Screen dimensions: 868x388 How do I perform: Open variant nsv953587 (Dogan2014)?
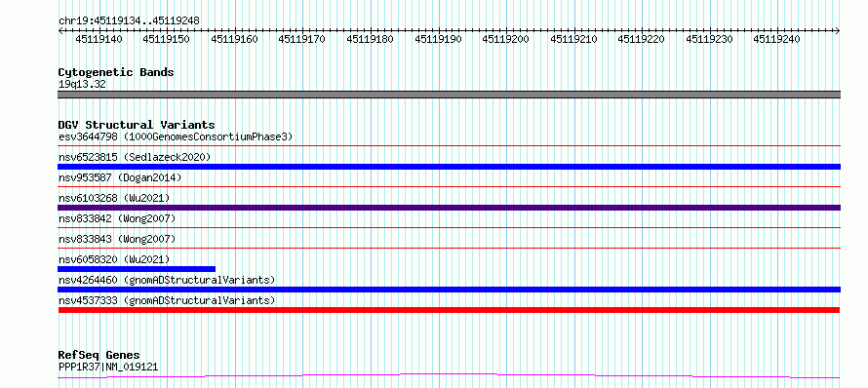pyautogui.click(x=120, y=177)
